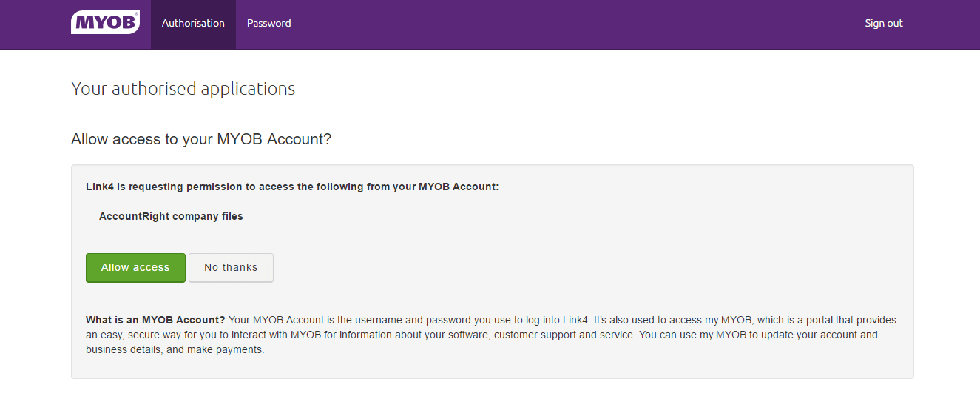Viewport: 980px width, 416px height.
Task: Click the Link4 permission request sentence
Action: coord(292,187)
